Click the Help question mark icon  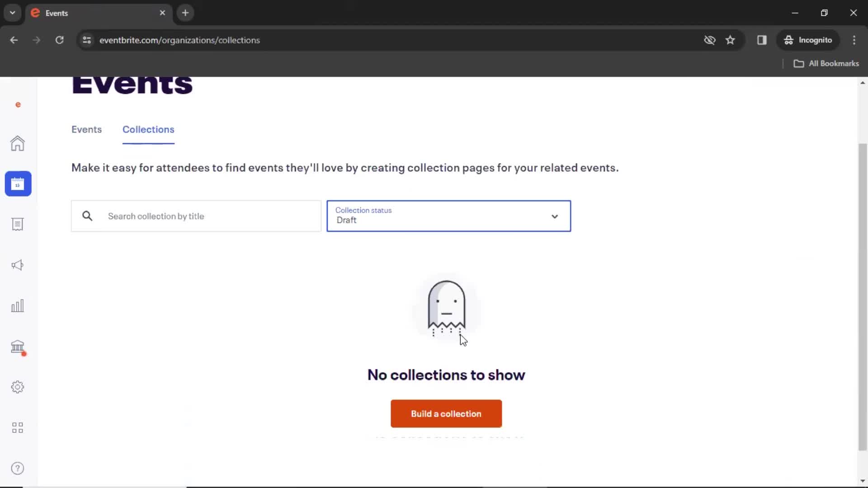click(x=17, y=468)
